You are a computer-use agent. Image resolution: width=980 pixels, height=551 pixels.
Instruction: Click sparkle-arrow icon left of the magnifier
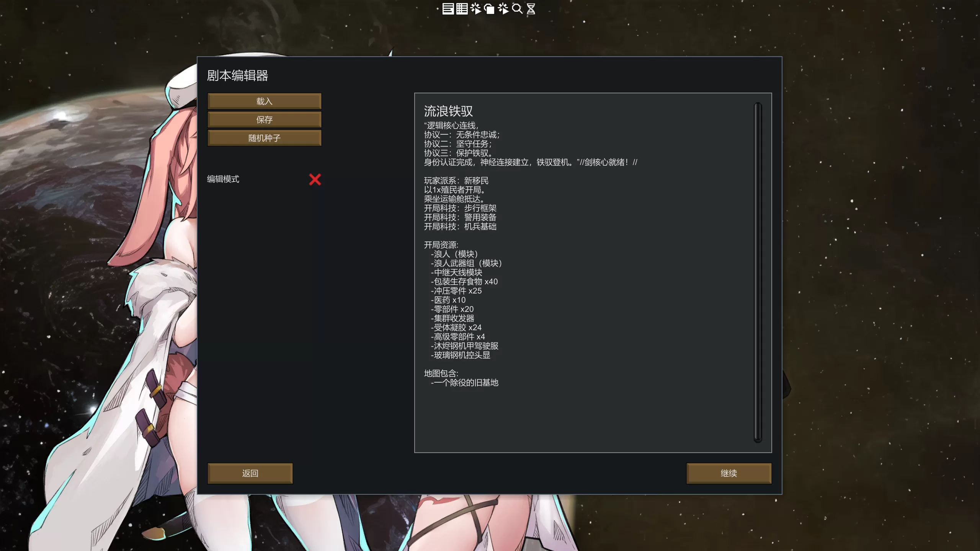(x=503, y=9)
